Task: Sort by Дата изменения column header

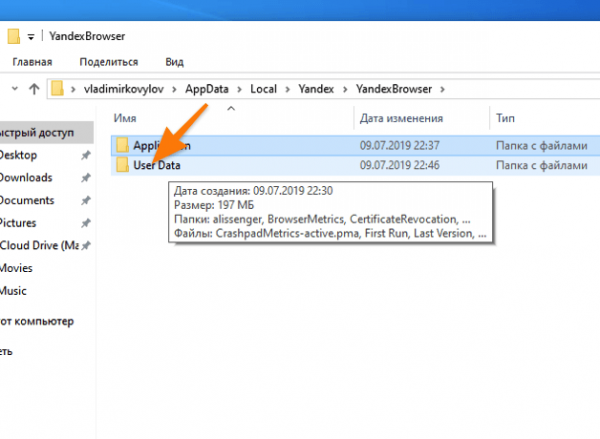Action: tap(401, 118)
